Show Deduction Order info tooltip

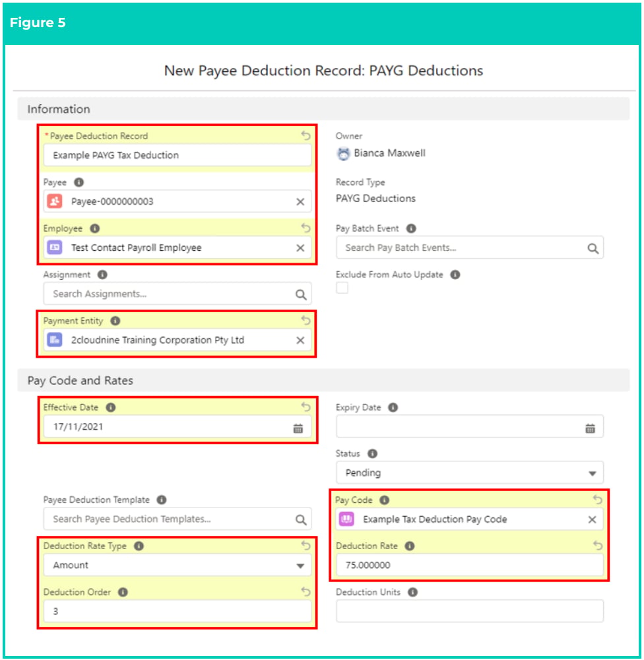[x=123, y=592]
